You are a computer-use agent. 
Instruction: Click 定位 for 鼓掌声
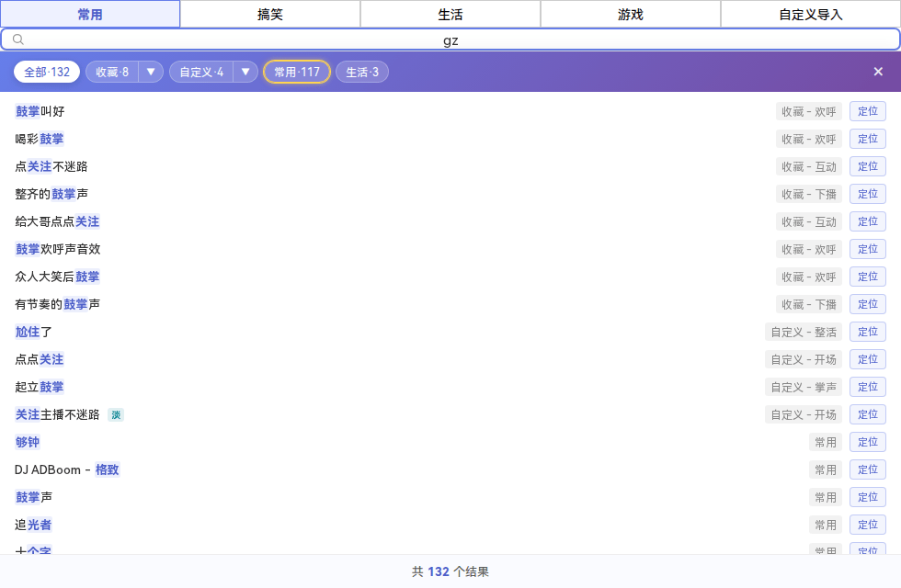pyautogui.click(x=868, y=497)
